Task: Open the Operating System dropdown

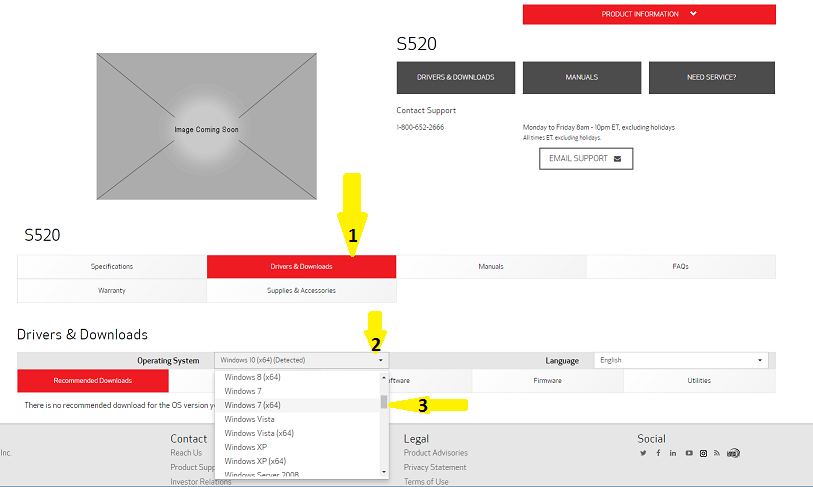Action: pos(301,360)
